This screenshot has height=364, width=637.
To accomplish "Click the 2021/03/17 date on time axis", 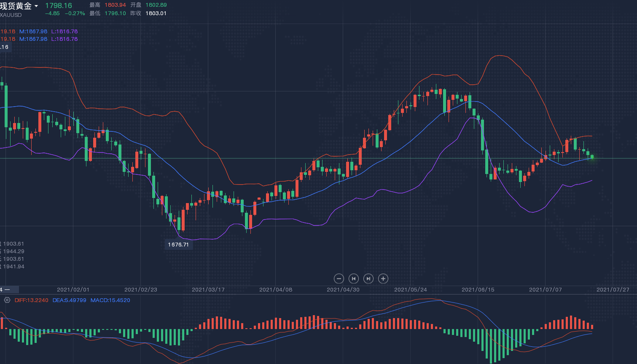I will pos(208,290).
